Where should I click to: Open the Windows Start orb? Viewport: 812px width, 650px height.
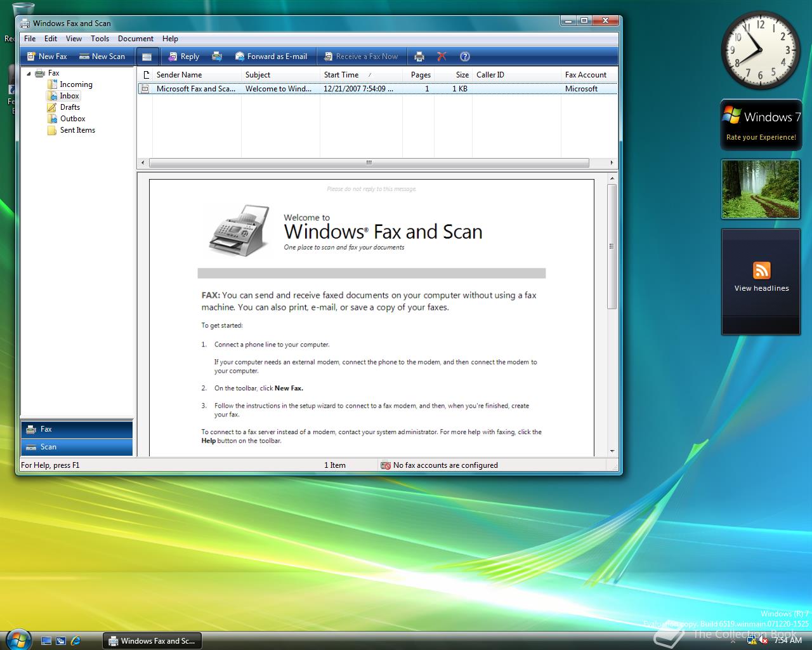[17, 639]
